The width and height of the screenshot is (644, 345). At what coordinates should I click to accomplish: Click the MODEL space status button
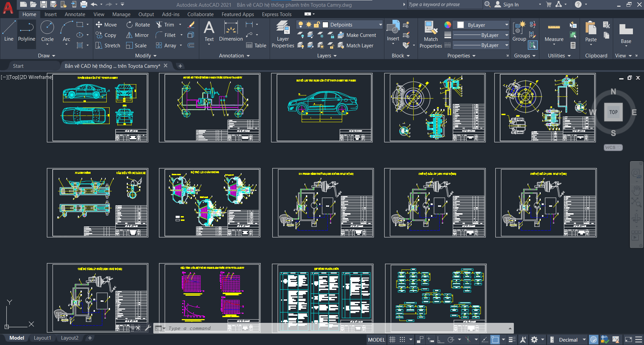click(x=376, y=340)
